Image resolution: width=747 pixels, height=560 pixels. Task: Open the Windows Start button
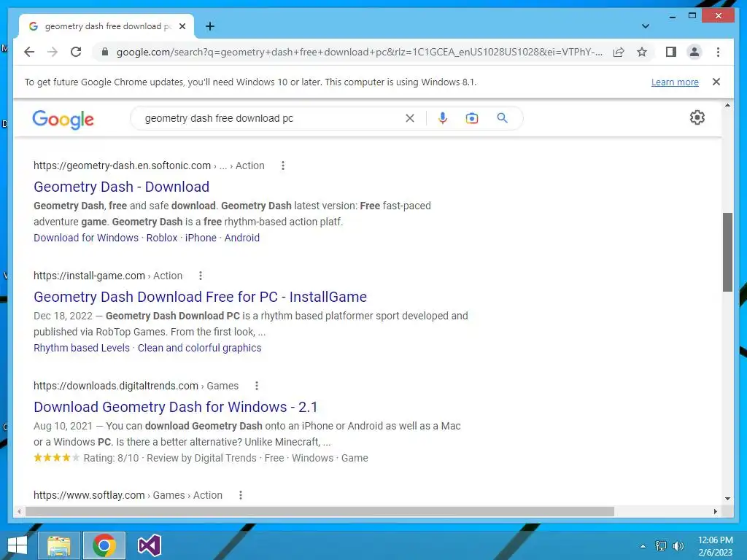click(x=18, y=545)
